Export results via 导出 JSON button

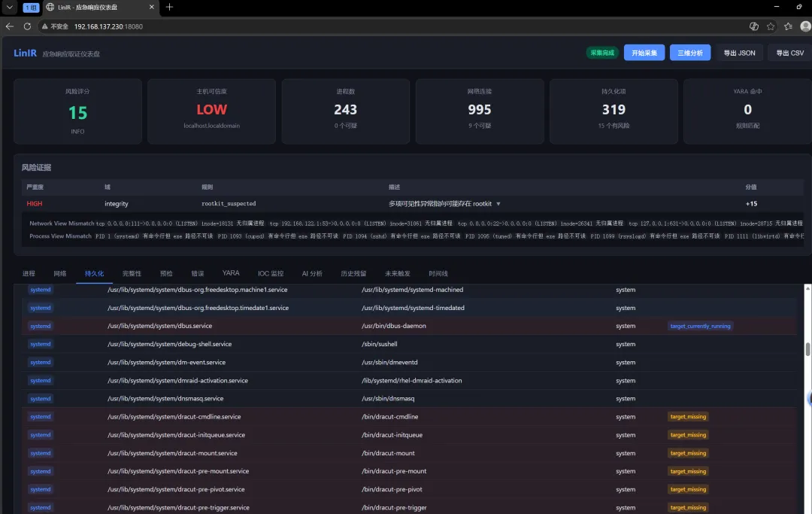(x=740, y=53)
